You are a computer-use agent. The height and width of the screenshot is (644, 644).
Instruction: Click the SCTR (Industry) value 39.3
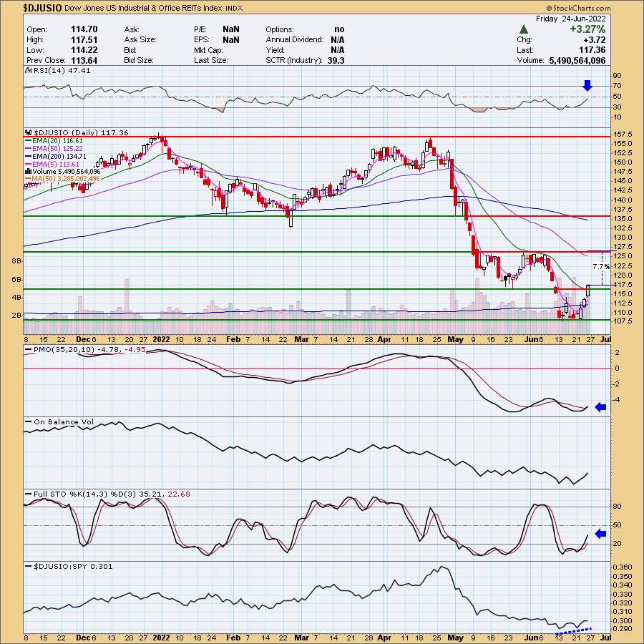coord(336,60)
